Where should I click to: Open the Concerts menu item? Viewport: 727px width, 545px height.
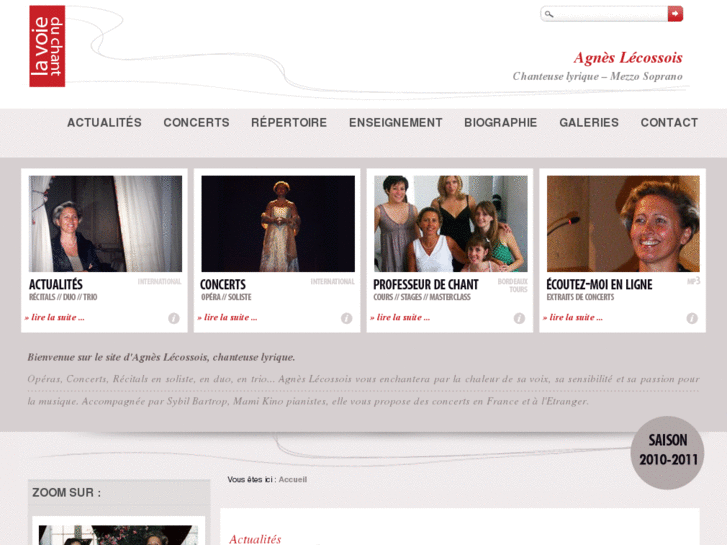(x=196, y=123)
